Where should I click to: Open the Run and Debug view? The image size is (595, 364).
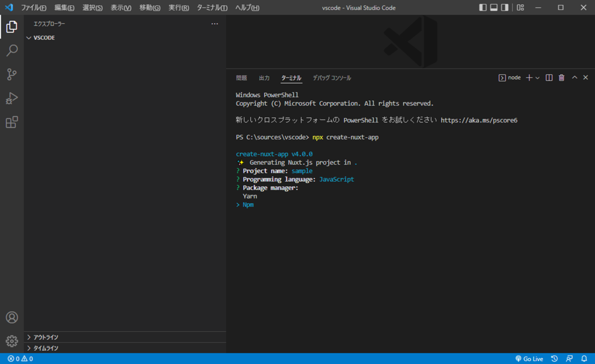click(12, 98)
